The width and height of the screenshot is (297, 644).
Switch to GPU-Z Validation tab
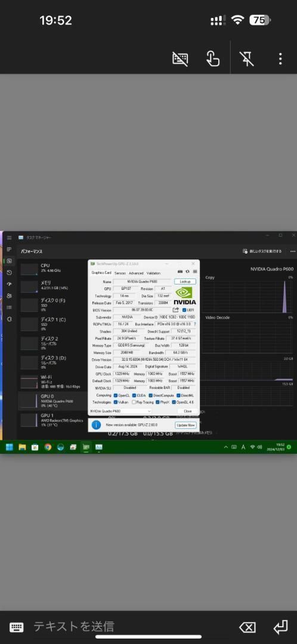(153, 273)
